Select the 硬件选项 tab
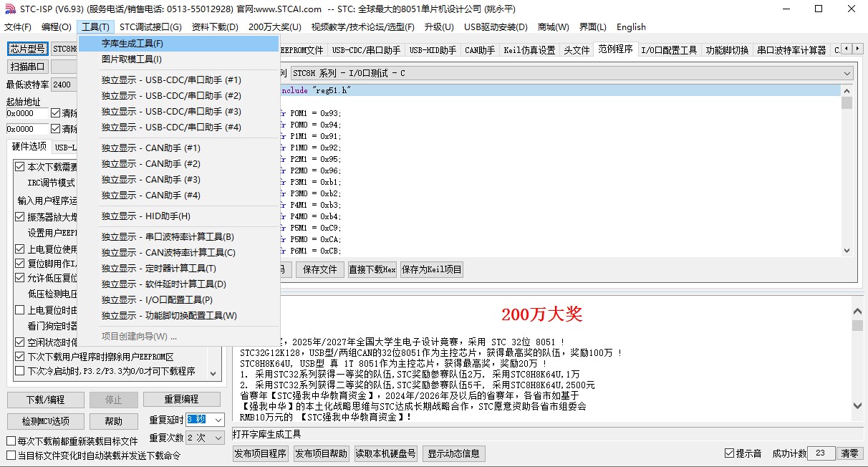Screen dimensions: 868x467 pyautogui.click(x=29, y=147)
